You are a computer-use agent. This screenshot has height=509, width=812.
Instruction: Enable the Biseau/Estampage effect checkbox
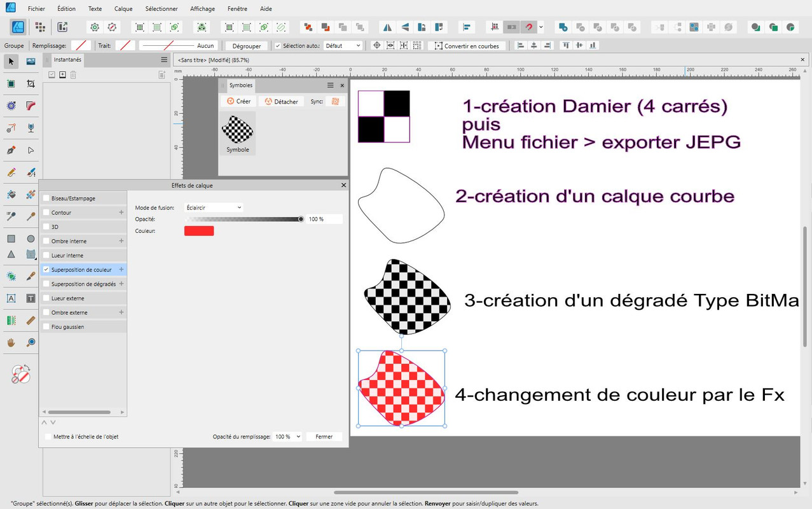[x=46, y=199]
